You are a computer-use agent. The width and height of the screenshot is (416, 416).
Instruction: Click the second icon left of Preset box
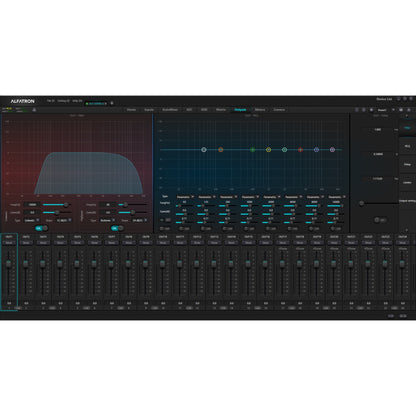tap(364, 110)
